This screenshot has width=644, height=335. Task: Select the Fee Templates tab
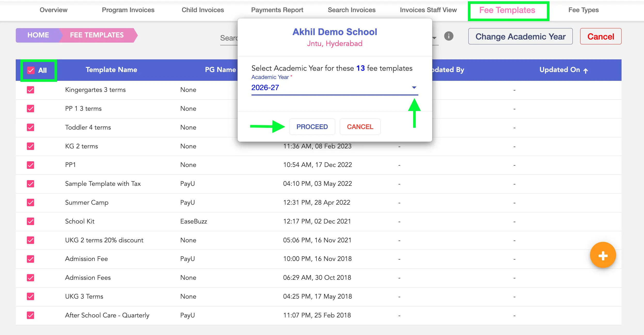click(507, 10)
